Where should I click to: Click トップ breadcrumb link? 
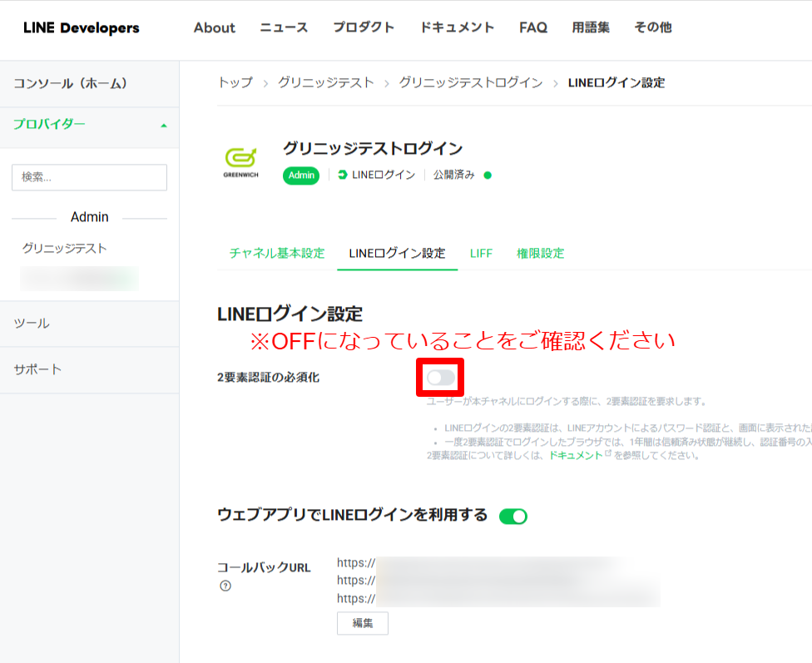(235, 83)
